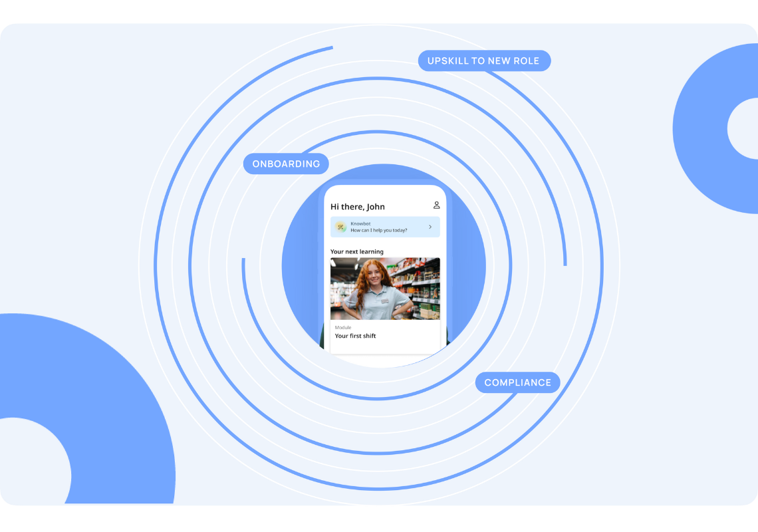Click 'Your first shift' module title
The image size is (758, 532).
pyautogui.click(x=355, y=336)
